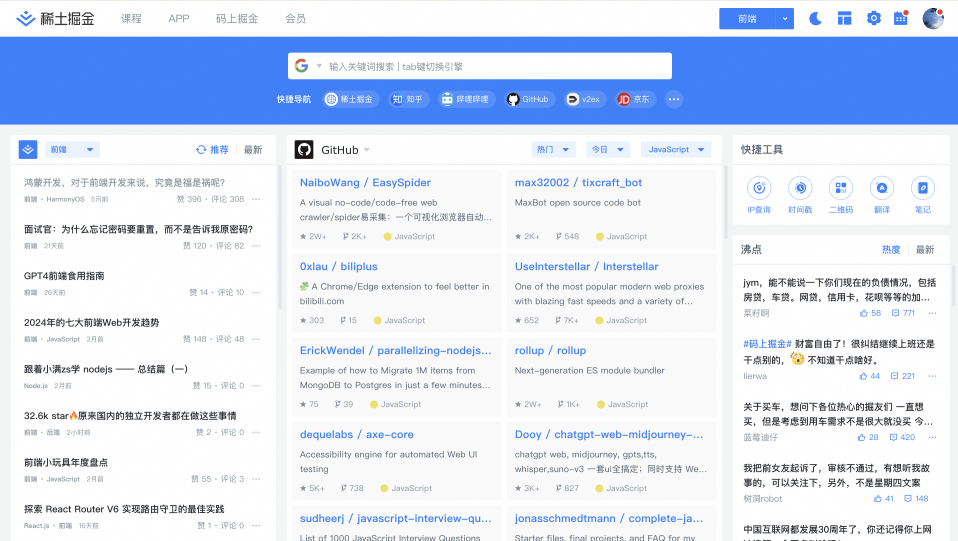
Task: Expand the header 前端 dropdown arrow
Action: click(785, 18)
